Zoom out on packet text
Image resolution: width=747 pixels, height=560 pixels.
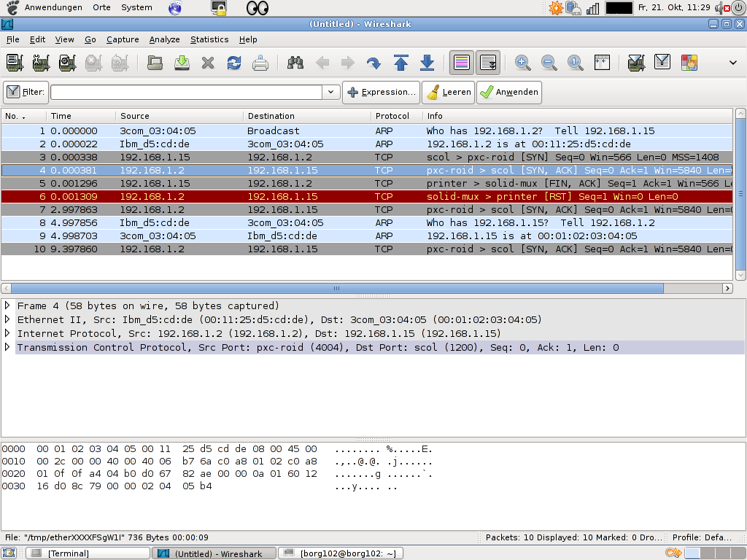coord(549,63)
